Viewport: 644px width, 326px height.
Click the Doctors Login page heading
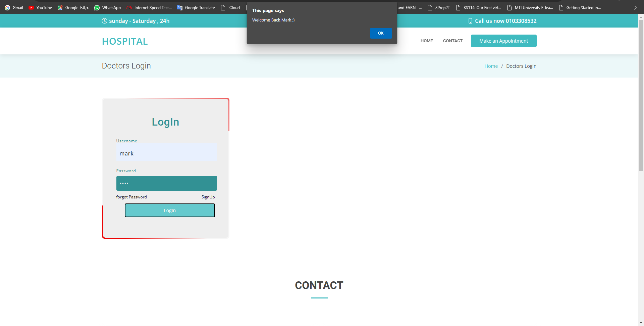coord(126,66)
